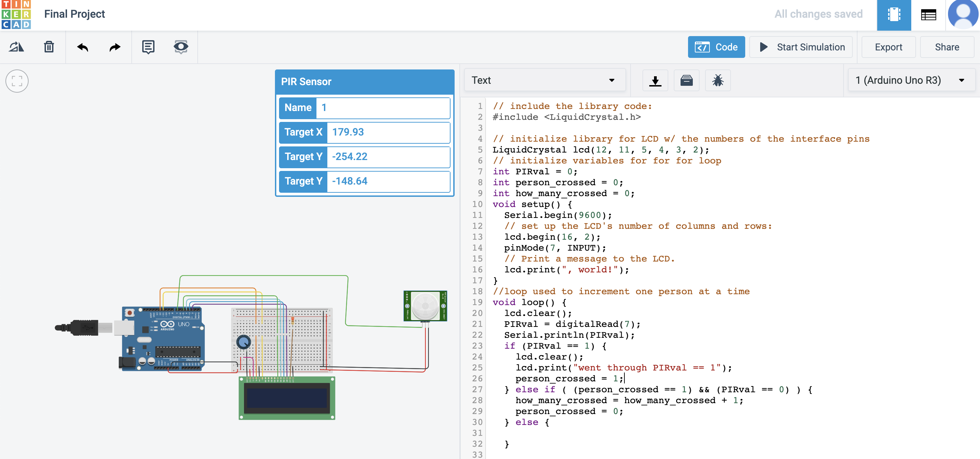Screen dimensions: 980x459
Task: Toggle notes visibility eye icon
Action: coord(181,47)
